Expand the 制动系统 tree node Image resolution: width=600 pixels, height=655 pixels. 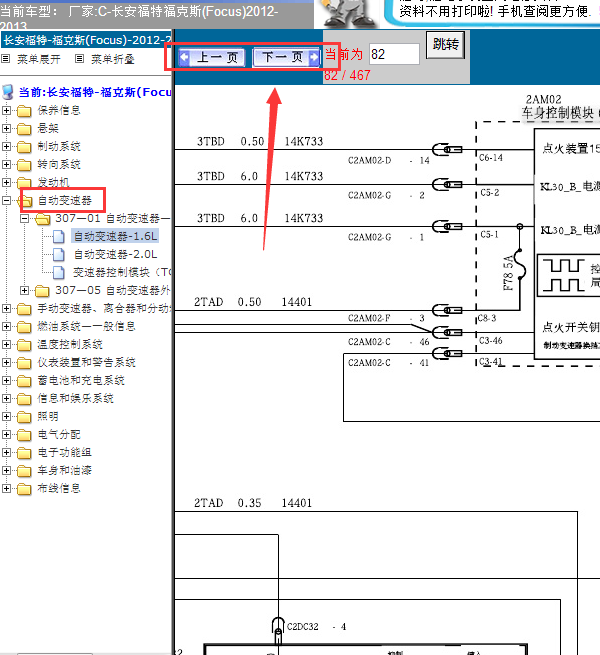point(6,146)
